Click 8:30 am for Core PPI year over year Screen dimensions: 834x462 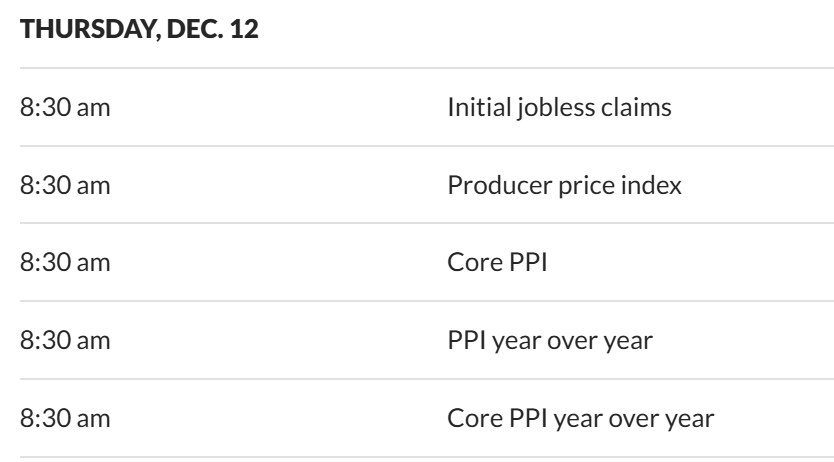[x=65, y=418]
